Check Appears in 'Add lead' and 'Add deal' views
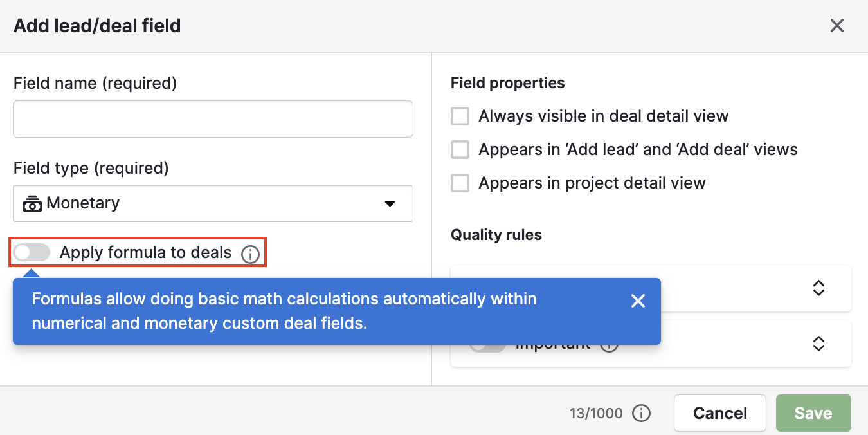The height and width of the screenshot is (435, 868). pos(460,150)
